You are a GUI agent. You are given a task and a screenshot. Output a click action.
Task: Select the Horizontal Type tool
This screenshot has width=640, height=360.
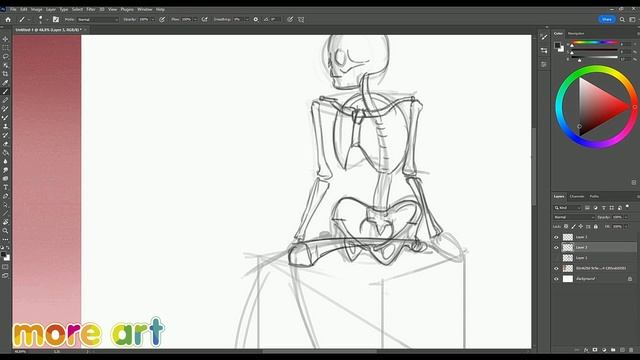pos(5,187)
